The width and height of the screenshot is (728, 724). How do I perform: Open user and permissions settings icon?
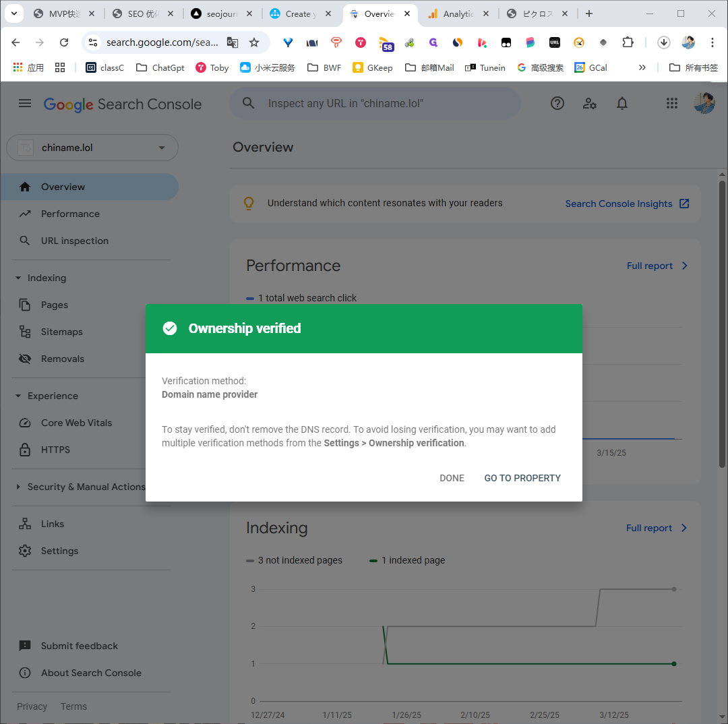[590, 103]
